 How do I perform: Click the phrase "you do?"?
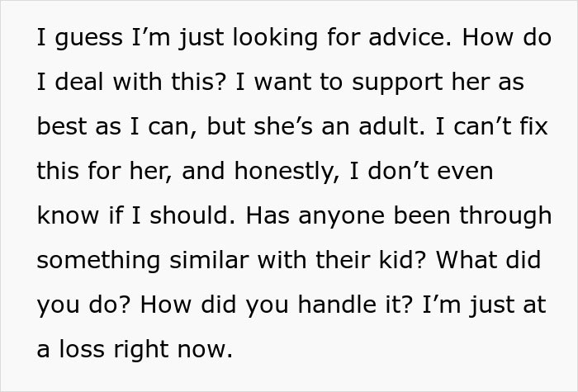coord(78,305)
